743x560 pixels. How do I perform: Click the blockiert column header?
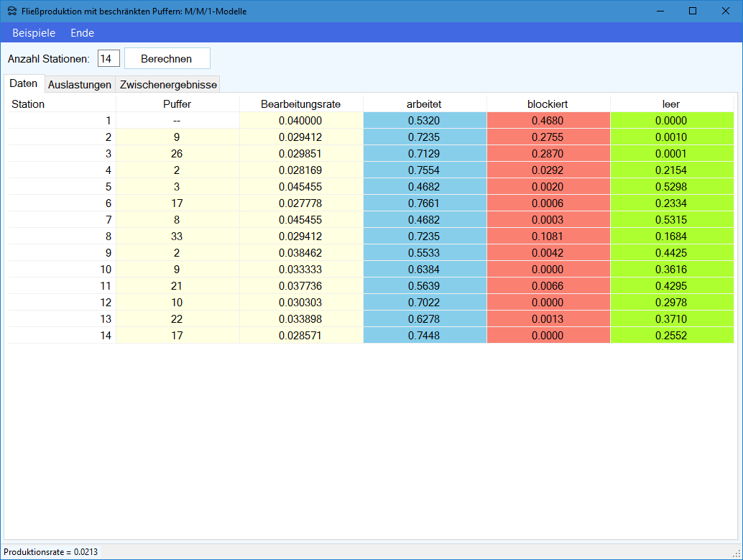(x=548, y=104)
